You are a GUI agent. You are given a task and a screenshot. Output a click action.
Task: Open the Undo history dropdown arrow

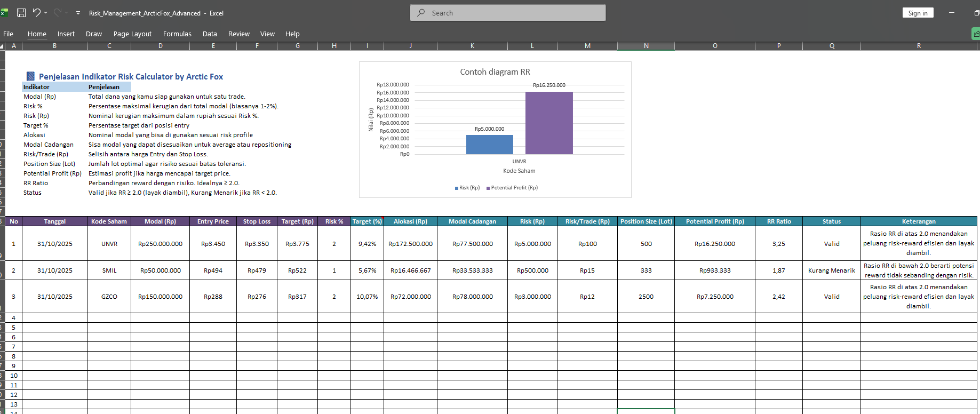point(46,13)
